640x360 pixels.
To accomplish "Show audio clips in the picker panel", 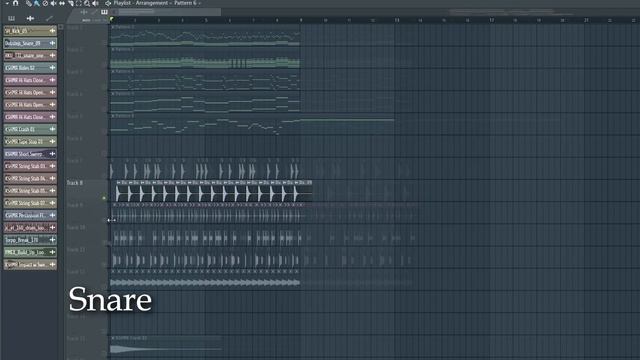I will [30, 18].
